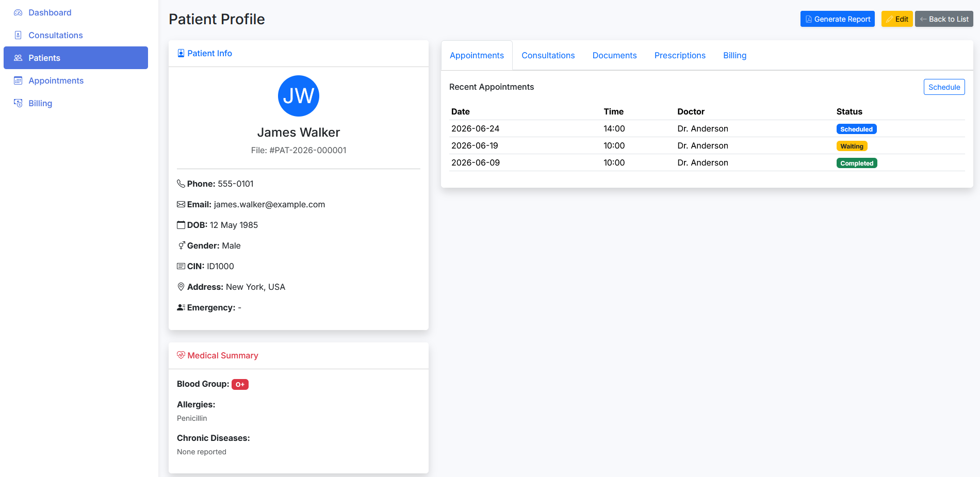Click the Status column header
The image size is (980, 477).
(849, 111)
